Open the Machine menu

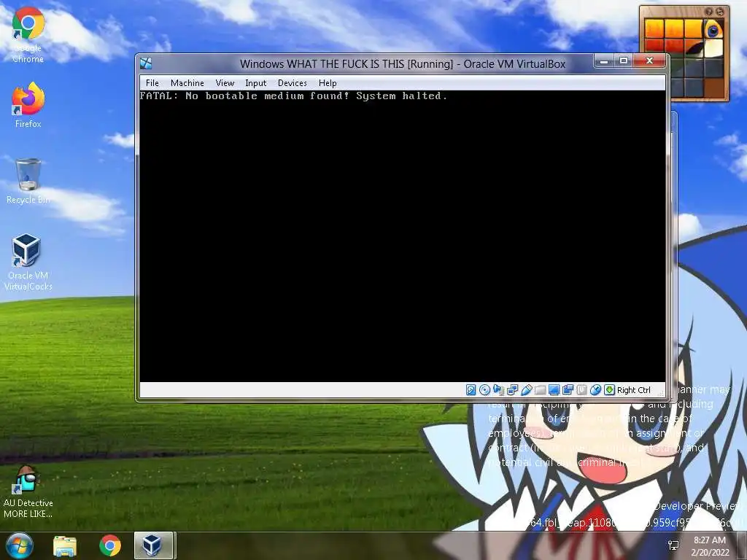(187, 83)
